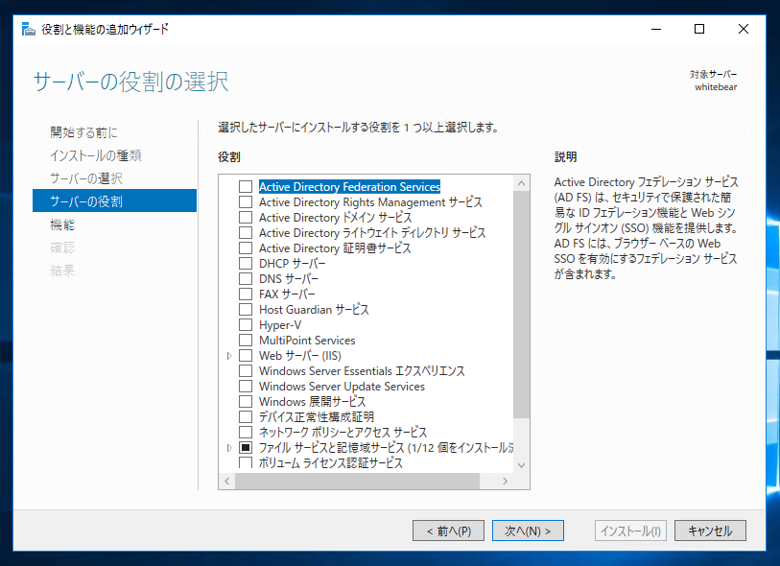Image resolution: width=780 pixels, height=566 pixels.
Task: Maximize the wizard window
Action: click(699, 29)
